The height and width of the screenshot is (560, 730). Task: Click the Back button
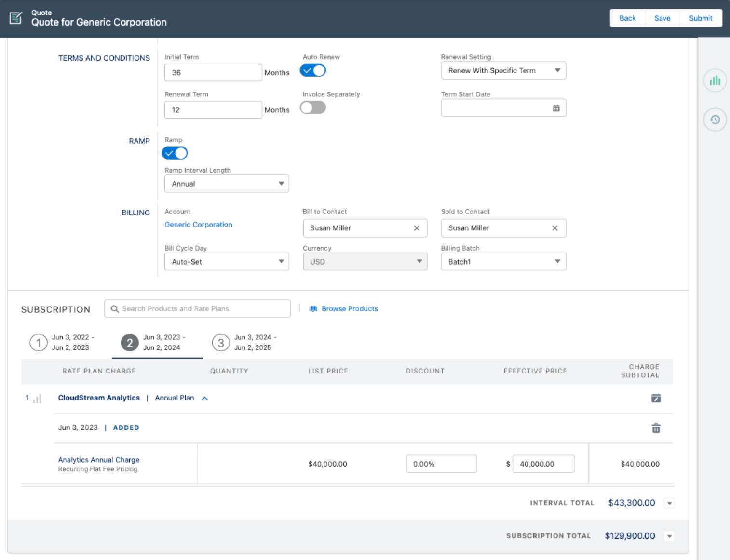627,18
